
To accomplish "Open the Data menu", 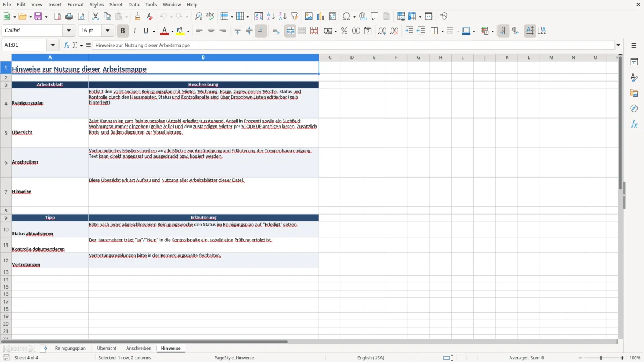I will [134, 4].
